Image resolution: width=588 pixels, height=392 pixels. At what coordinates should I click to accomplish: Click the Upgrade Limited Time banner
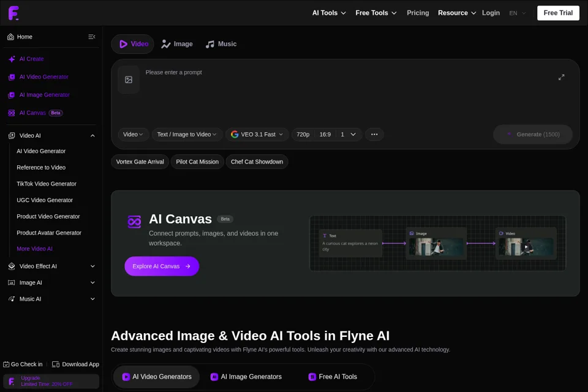(51, 382)
